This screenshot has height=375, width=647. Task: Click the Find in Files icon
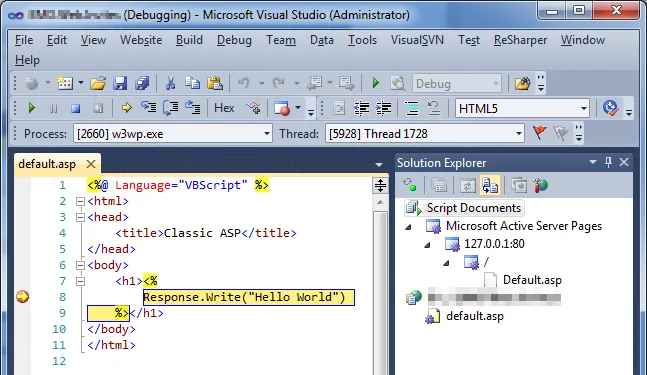tap(398, 83)
